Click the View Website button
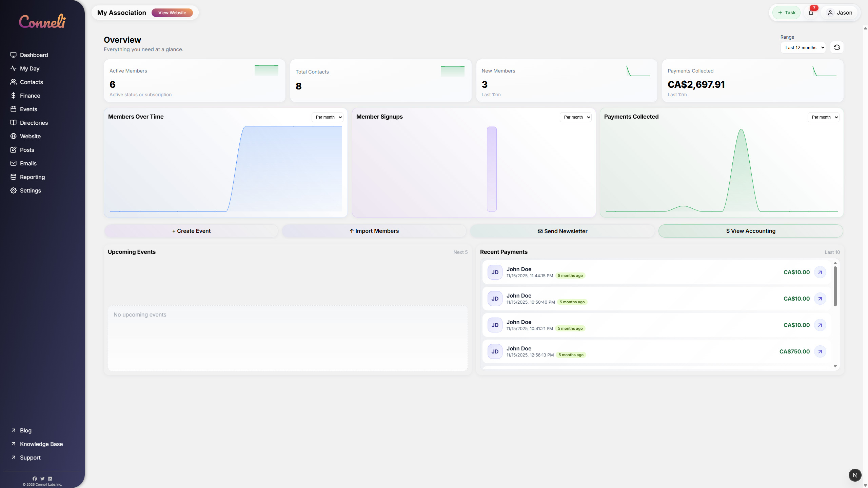Screen dimensions: 868x488 tap(172, 13)
